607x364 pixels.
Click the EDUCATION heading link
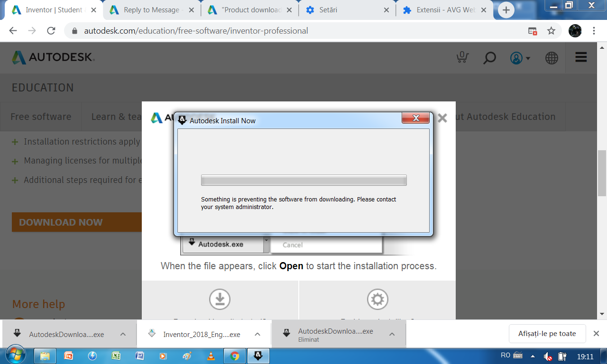(43, 88)
